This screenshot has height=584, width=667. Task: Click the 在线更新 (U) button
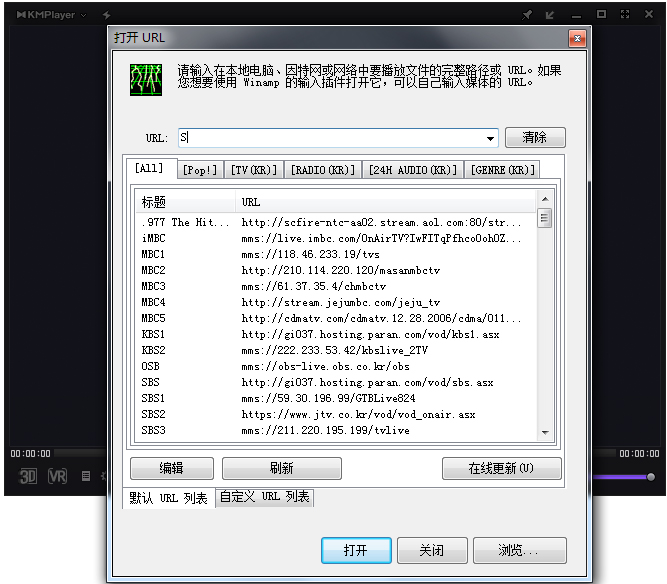point(502,468)
